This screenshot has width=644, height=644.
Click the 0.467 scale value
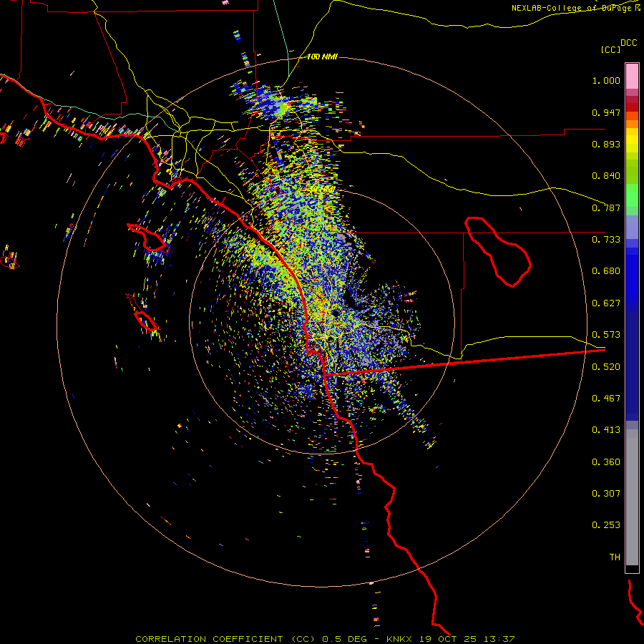point(606,399)
